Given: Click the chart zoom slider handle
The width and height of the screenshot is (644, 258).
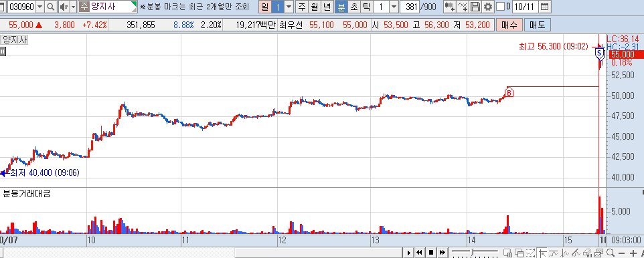Looking at the screenshot, I should click(x=473, y=251).
